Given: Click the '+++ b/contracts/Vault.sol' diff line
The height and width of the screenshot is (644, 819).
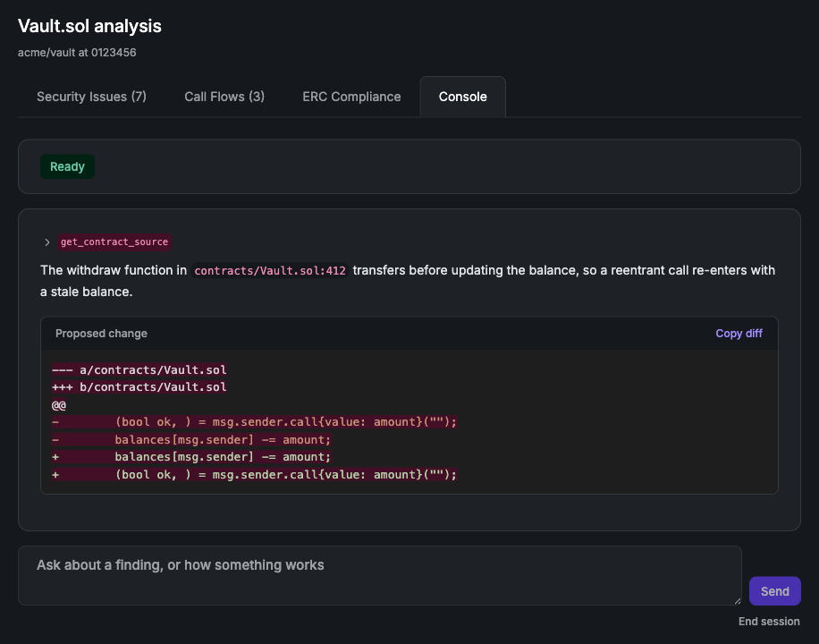Looking at the screenshot, I should (x=139, y=387).
